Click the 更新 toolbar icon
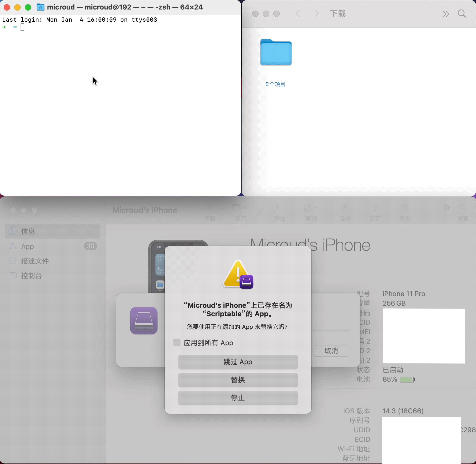 tap(375, 211)
